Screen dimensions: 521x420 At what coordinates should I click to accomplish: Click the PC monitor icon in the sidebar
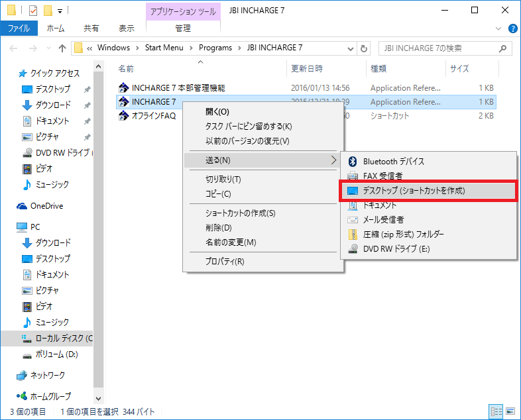click(22, 227)
